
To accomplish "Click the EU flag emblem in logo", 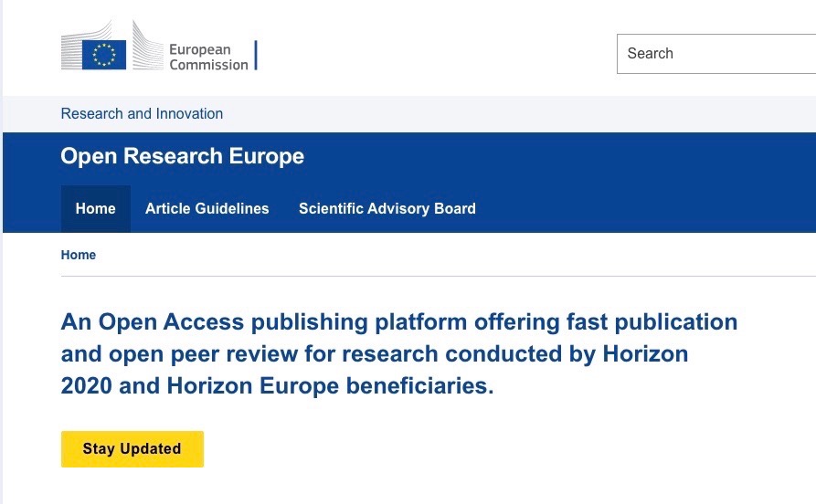I will (104, 55).
